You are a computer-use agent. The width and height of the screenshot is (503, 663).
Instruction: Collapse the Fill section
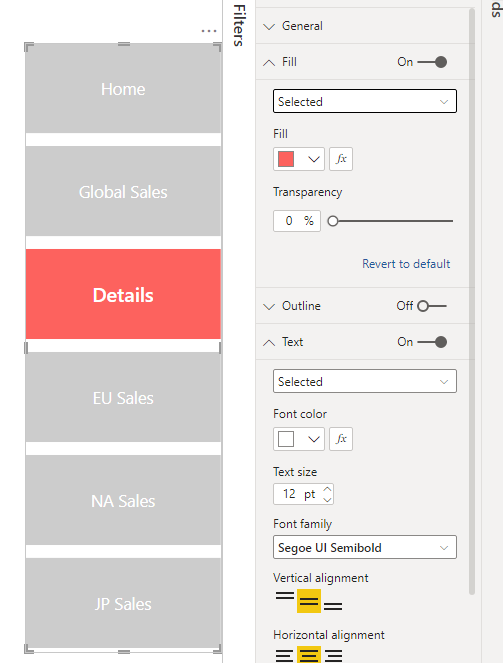[269, 63]
